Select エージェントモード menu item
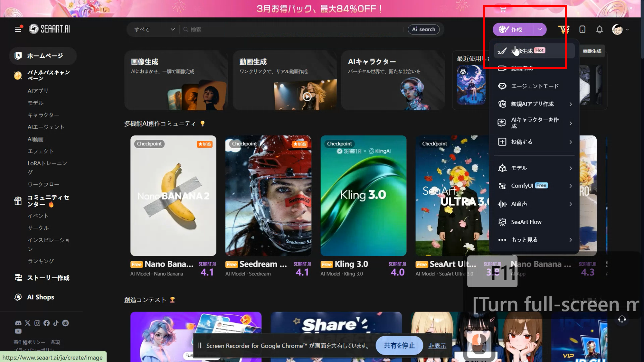Screen dimensions: 644x362 pyautogui.click(x=535, y=86)
